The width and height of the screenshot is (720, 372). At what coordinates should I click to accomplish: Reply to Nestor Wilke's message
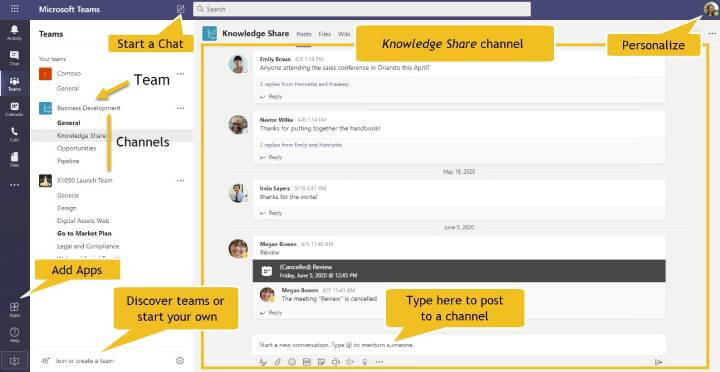pos(271,157)
